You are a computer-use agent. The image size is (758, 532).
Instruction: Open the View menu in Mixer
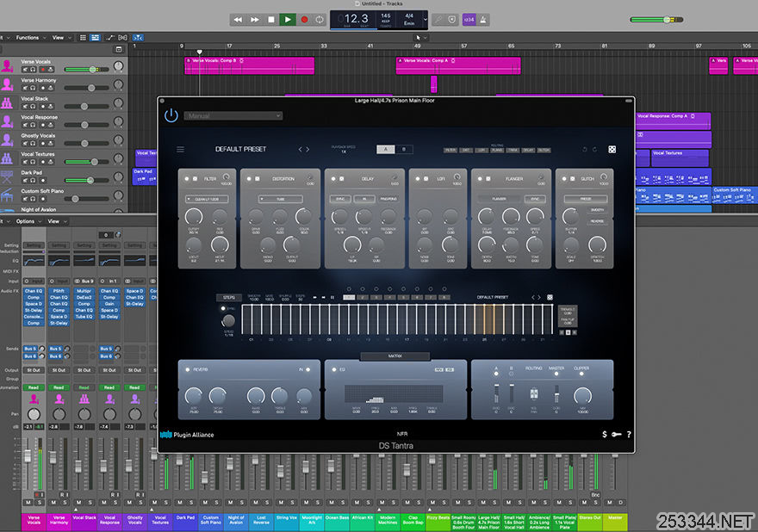coord(57,221)
